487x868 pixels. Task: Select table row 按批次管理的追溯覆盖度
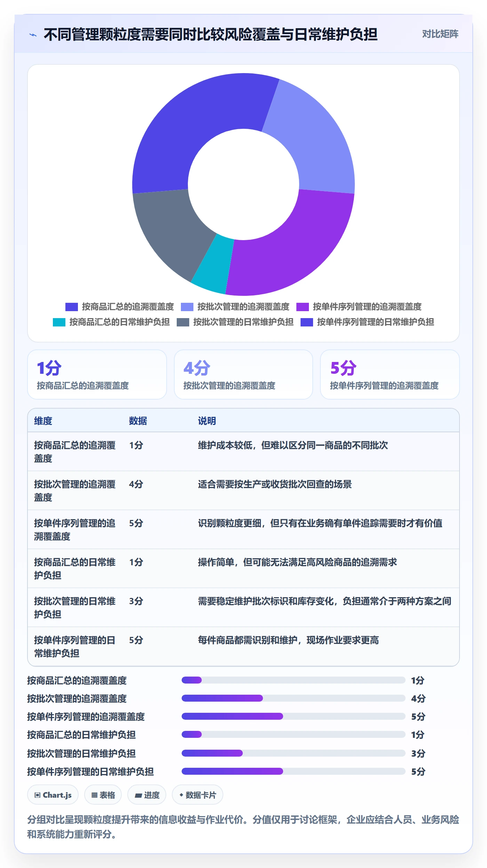[x=243, y=491]
